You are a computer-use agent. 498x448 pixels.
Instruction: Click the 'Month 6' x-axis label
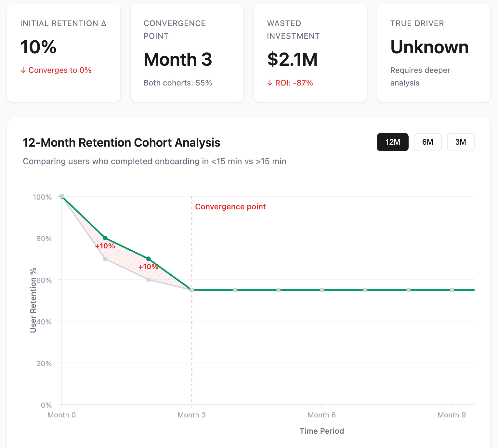pos(322,415)
